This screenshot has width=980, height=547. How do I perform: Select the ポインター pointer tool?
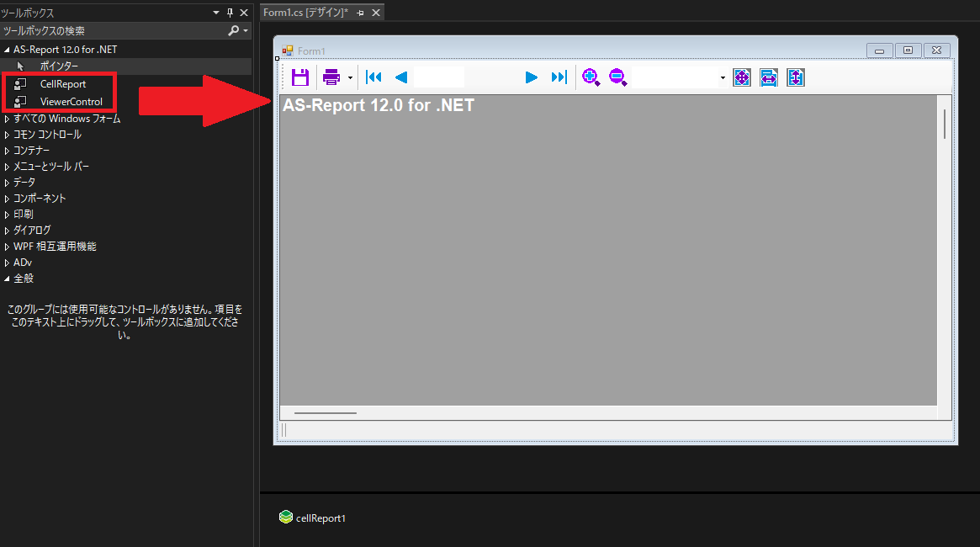60,66
